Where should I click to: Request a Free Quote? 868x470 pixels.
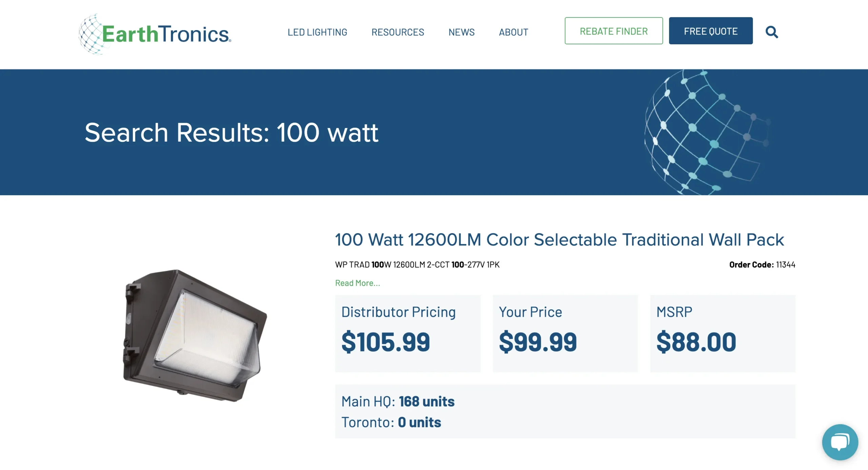(710, 31)
